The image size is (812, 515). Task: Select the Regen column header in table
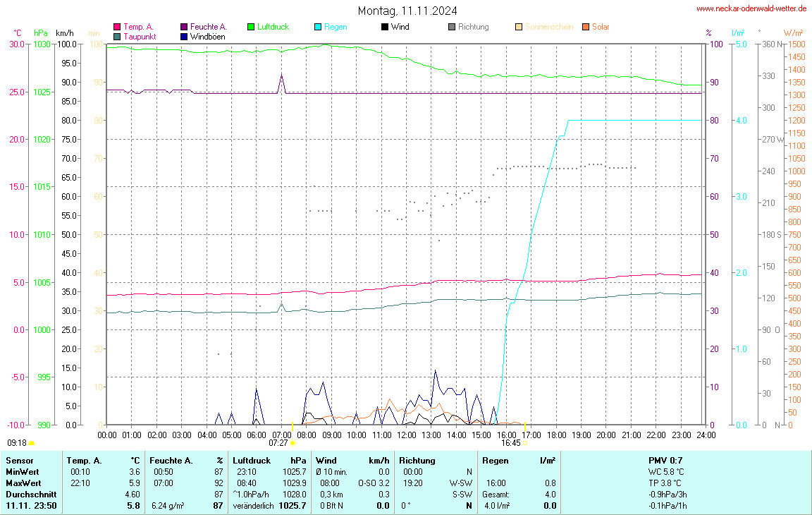point(495,460)
